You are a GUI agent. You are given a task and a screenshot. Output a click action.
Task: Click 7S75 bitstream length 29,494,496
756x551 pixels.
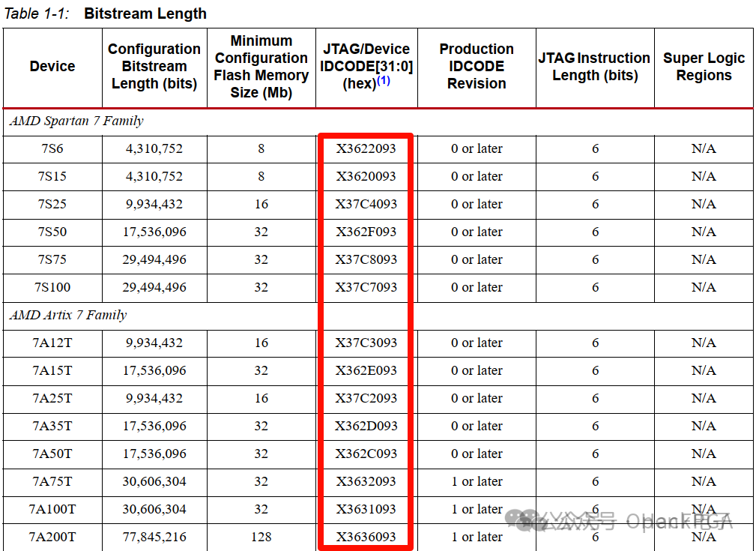click(154, 259)
